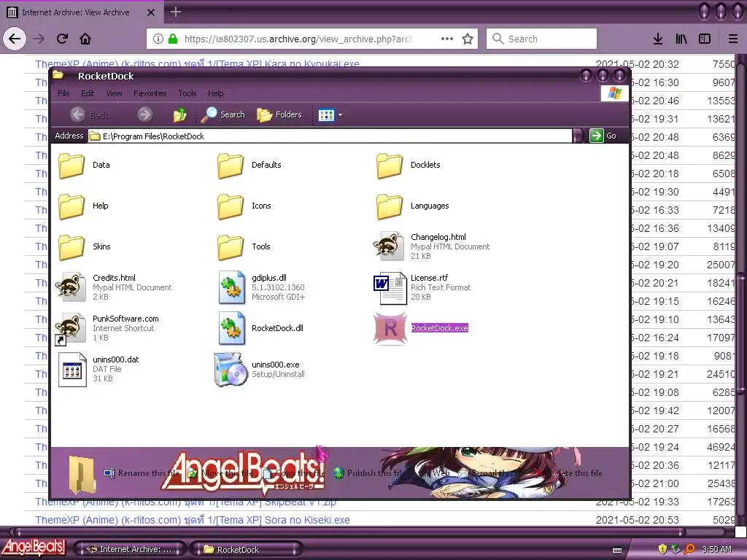Open the Edit menu
Screen dimensions: 747x560
(x=88, y=93)
